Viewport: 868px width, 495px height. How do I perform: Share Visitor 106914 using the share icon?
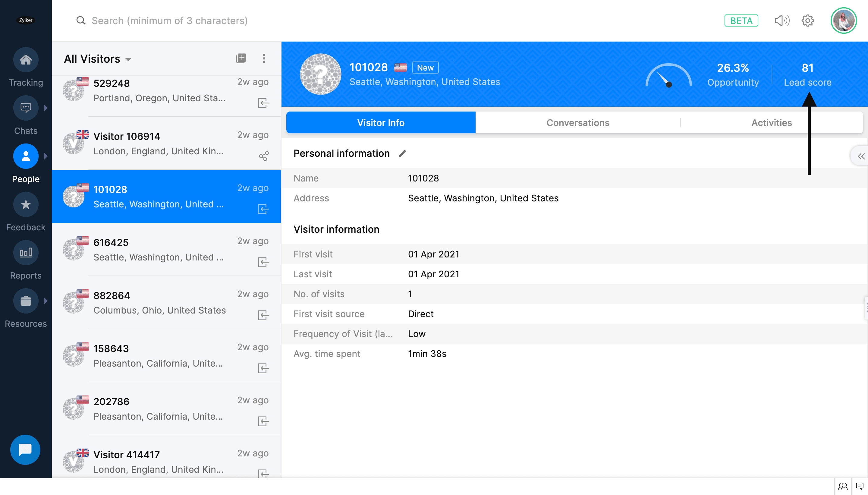[264, 156]
